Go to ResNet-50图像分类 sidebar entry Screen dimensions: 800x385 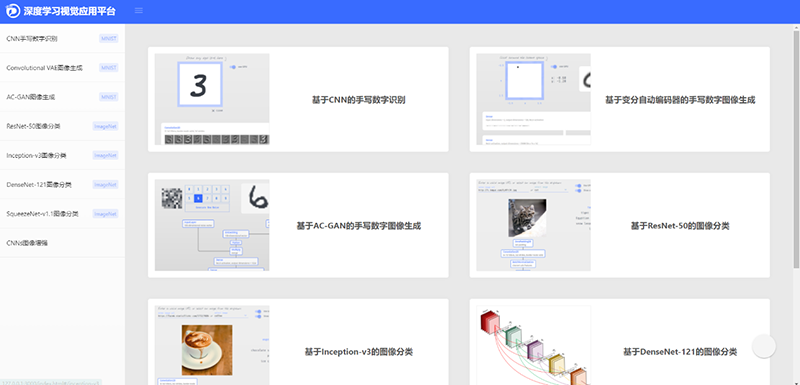pos(62,126)
